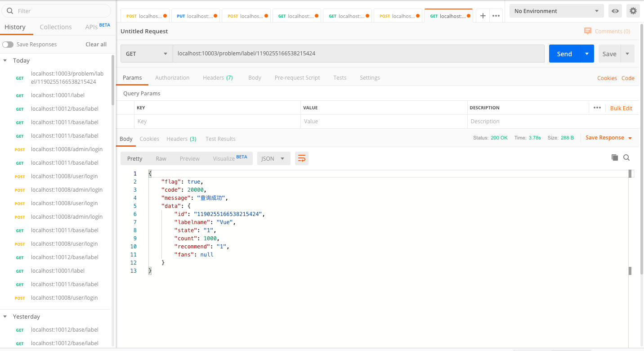This screenshot has height=351, width=644.
Task: Click the history Filter search field
Action: pyautogui.click(x=56, y=11)
